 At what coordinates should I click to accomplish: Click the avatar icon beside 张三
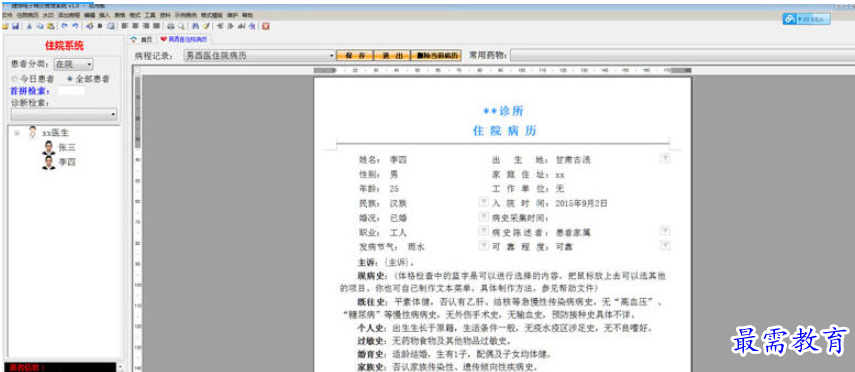[x=49, y=148]
